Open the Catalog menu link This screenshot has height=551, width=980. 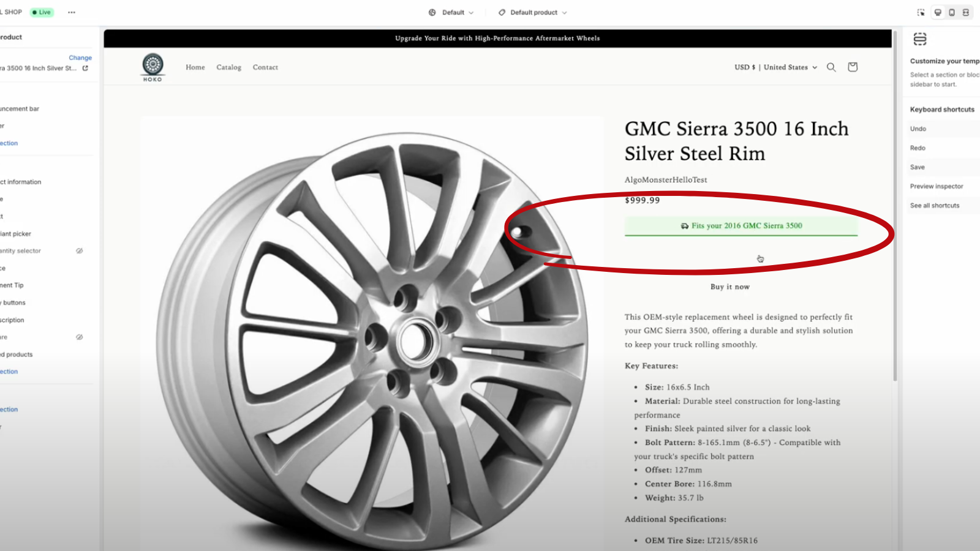[228, 67]
